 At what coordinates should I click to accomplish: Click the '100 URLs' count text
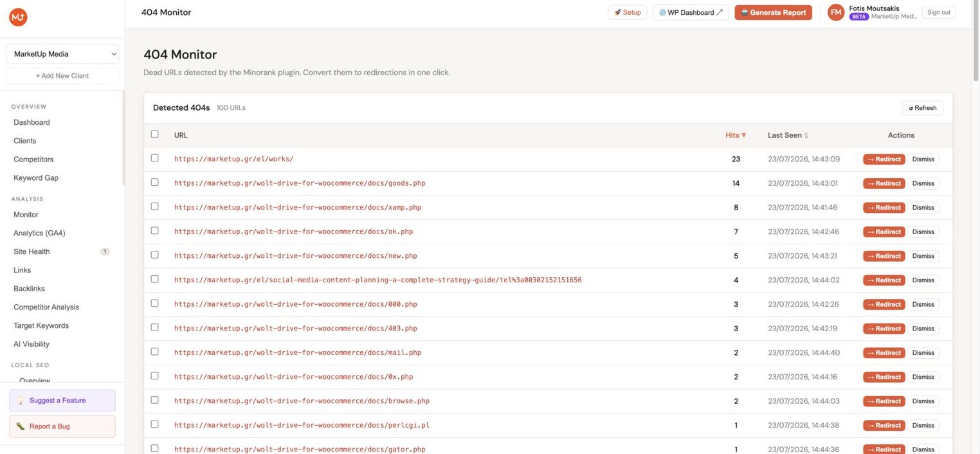[x=231, y=108]
